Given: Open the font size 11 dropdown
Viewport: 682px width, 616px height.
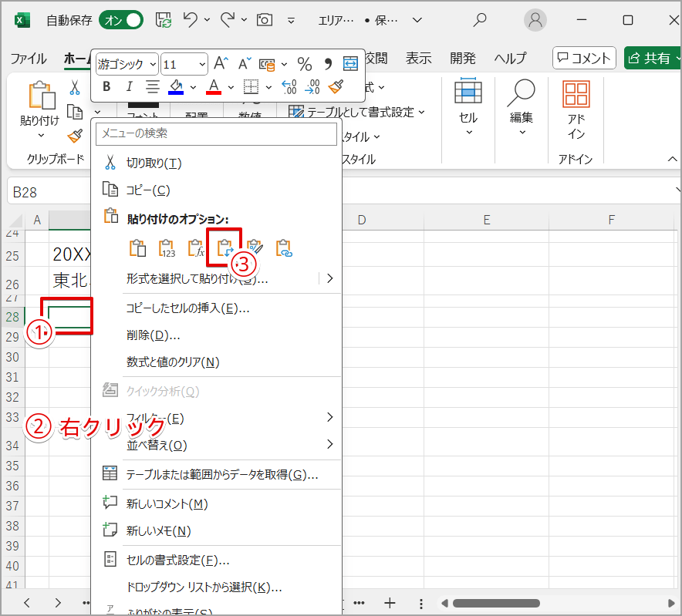Looking at the screenshot, I should tap(202, 65).
